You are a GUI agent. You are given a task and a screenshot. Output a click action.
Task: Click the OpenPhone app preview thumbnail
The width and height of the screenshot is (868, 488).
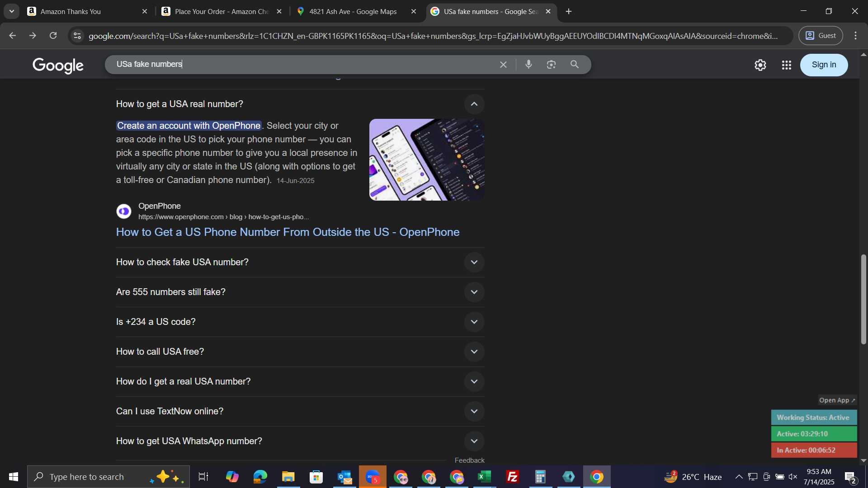pyautogui.click(x=427, y=160)
